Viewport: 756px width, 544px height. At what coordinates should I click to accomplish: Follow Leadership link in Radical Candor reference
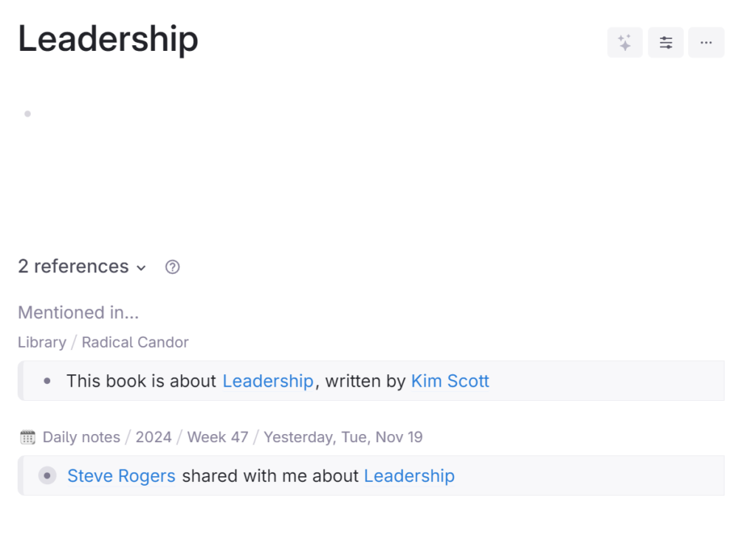click(268, 381)
